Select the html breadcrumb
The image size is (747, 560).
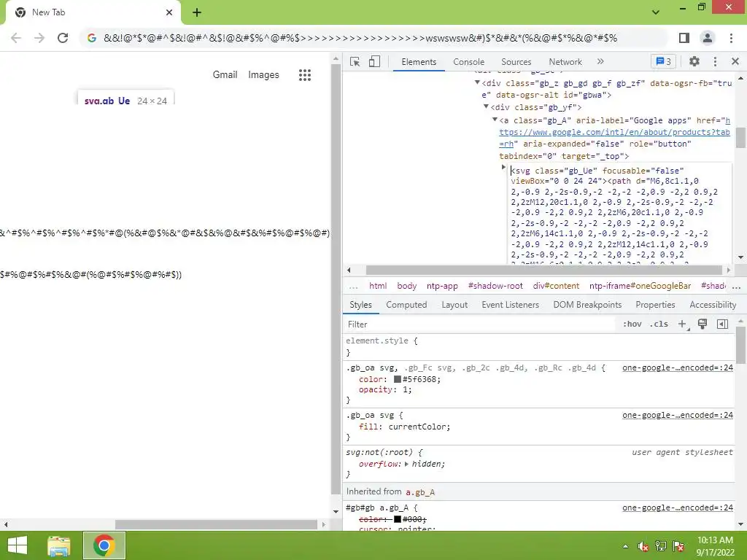[378, 286]
